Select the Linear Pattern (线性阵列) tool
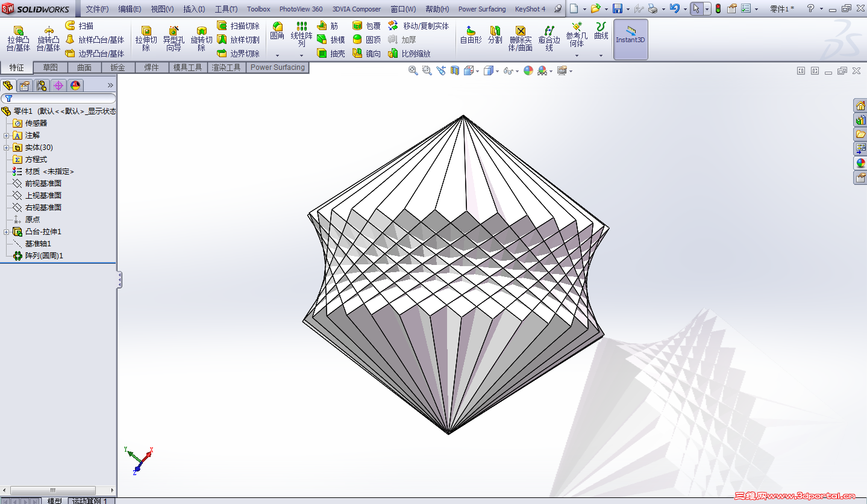The image size is (867, 504). tap(301, 35)
